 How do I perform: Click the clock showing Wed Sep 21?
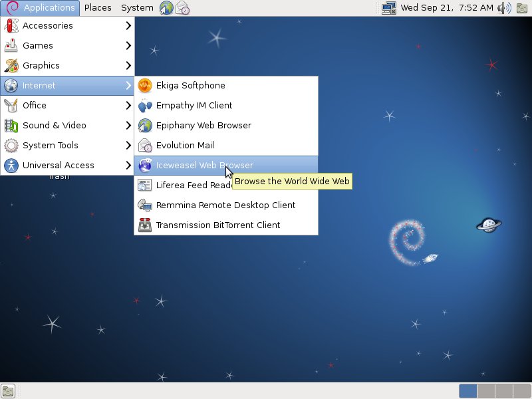447,8
